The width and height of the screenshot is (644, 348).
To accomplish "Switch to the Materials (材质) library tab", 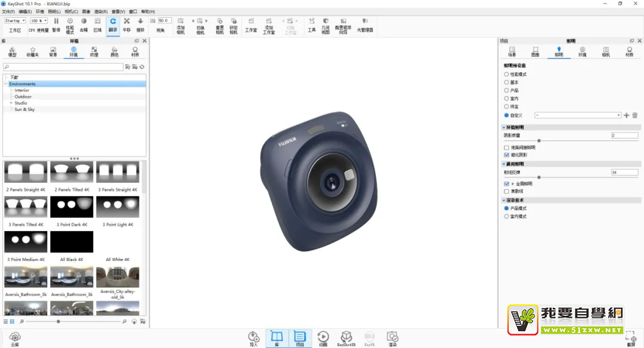I will coord(135,52).
